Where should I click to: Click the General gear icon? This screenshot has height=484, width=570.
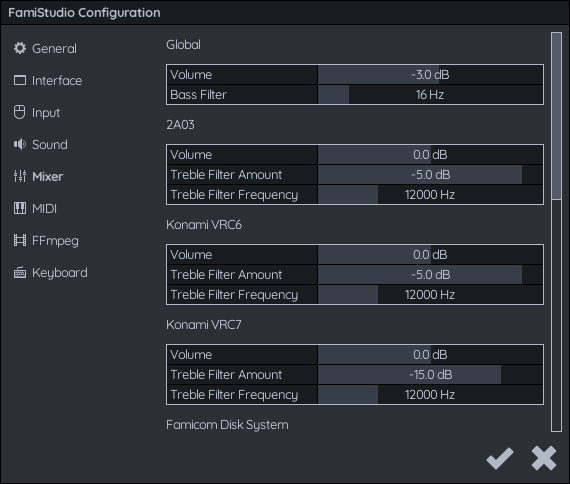(20, 48)
